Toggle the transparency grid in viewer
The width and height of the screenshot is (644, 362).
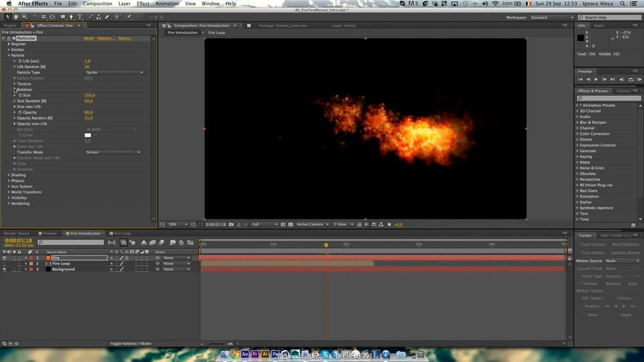point(291,224)
